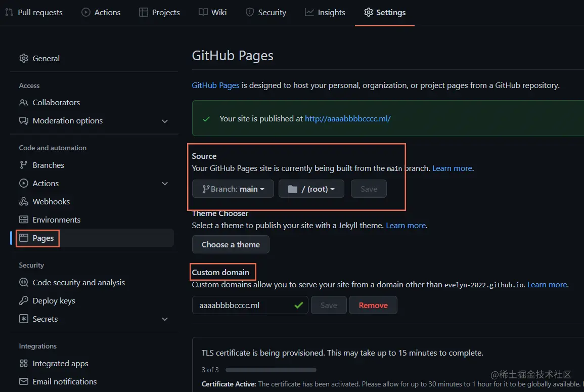The image size is (584, 392).
Task: Click the sidebar Actions play icon
Action: point(24,183)
